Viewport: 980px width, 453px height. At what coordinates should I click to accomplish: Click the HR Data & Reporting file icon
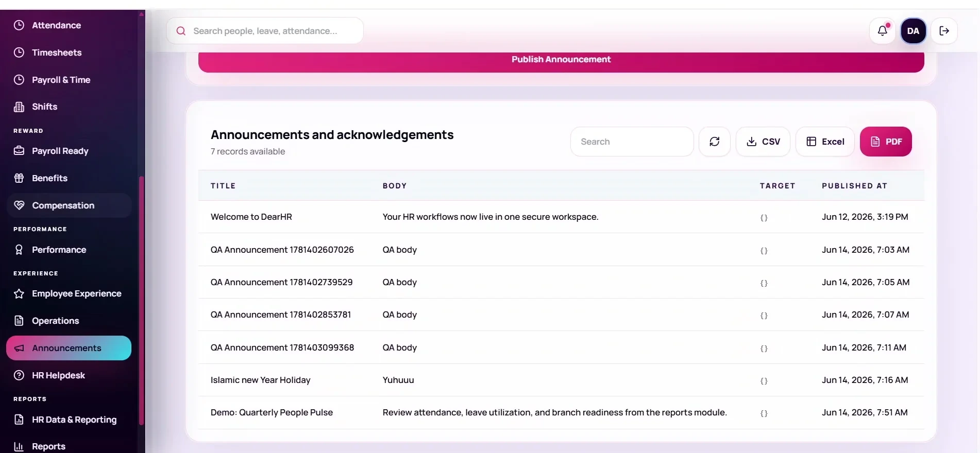pyautogui.click(x=19, y=420)
